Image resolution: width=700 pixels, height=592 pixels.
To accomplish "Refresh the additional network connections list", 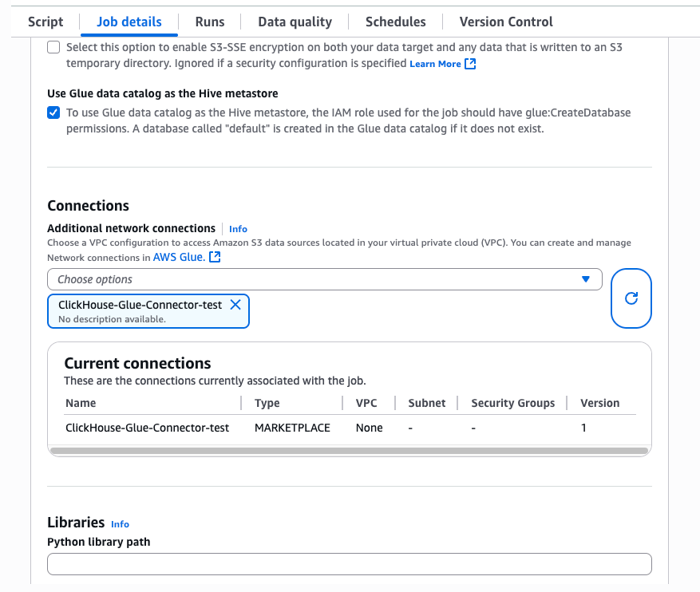I will 631,298.
